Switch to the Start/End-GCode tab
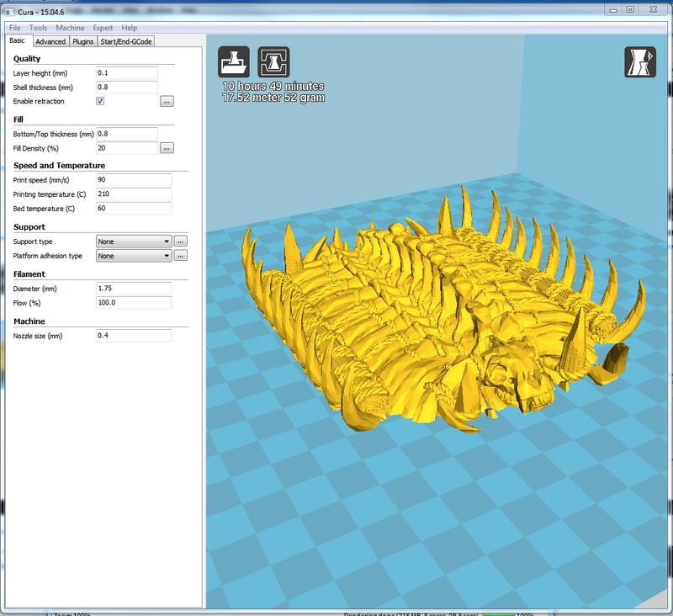 click(126, 41)
